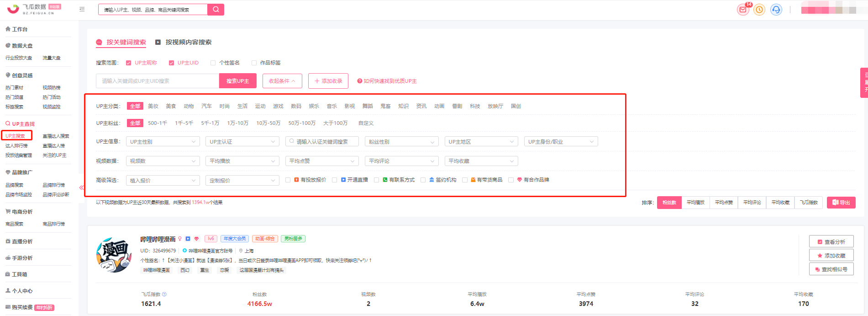Viewport: 868px width, 316px height.
Task: Click the 添加收录 button
Action: pos(328,81)
